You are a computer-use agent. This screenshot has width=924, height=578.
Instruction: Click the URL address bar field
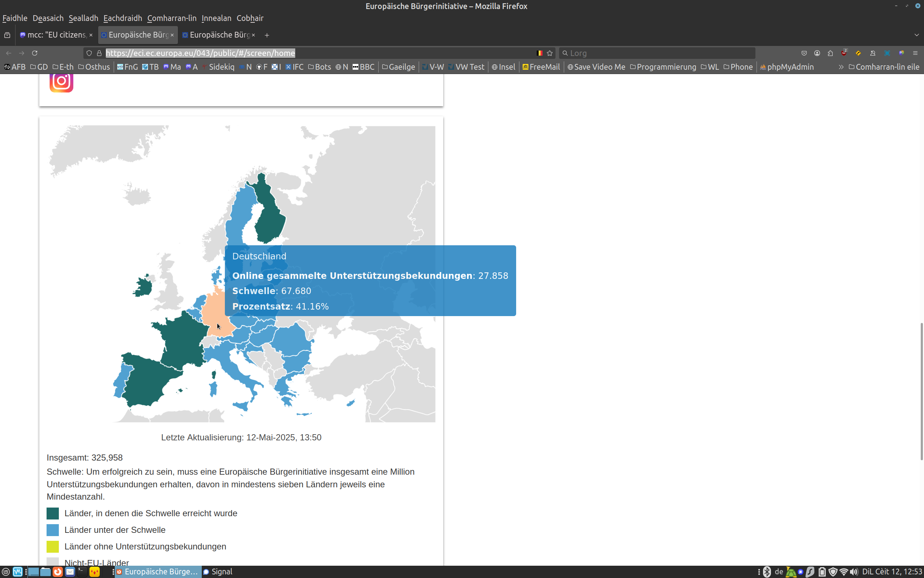319,53
